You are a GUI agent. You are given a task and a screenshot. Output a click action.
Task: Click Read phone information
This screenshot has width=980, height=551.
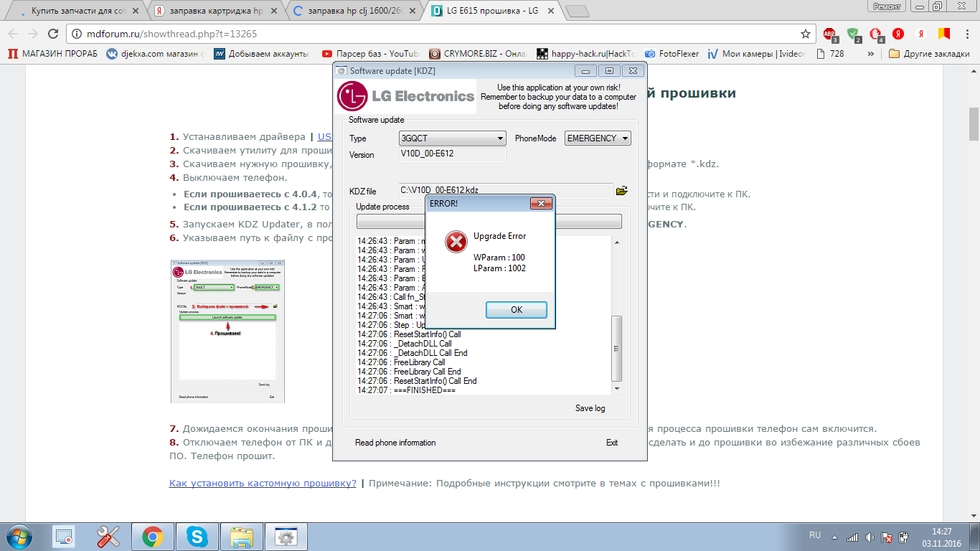[395, 443]
